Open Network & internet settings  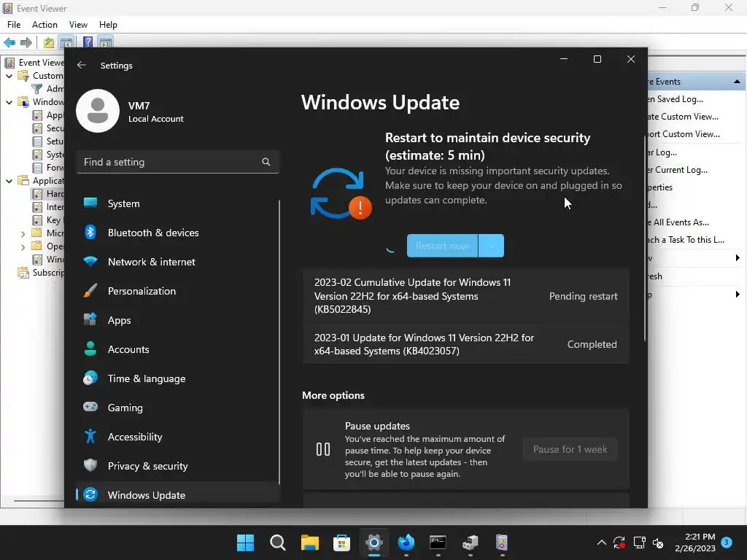(x=177, y=262)
